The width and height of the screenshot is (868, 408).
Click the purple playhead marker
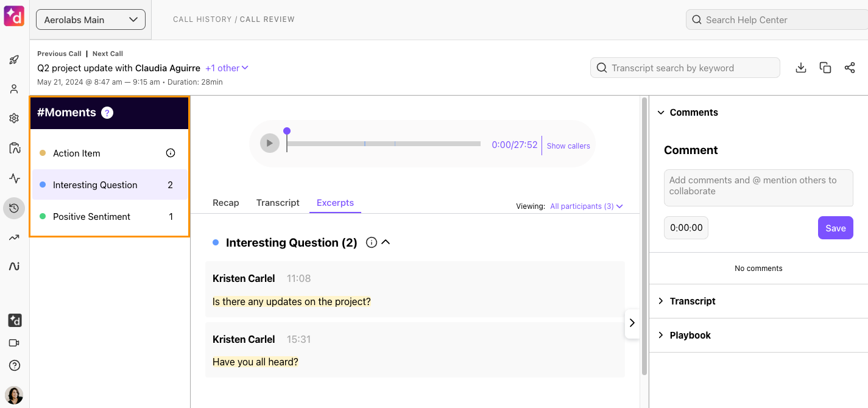pos(287,131)
